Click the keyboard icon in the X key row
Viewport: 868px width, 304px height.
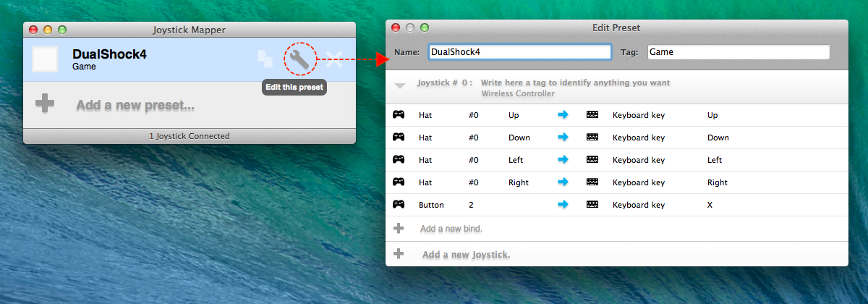coord(592,205)
